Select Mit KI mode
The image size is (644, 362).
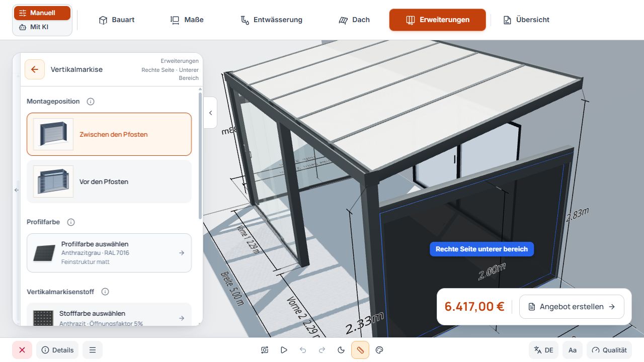[42, 27]
